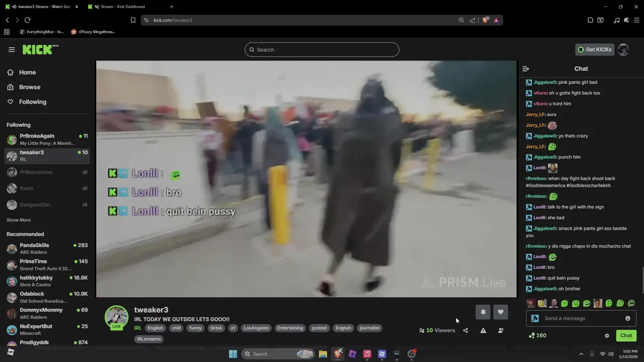The width and height of the screenshot is (644, 362).
Task: Open r/Piracy Megathread bookmark
Action: 93,32
